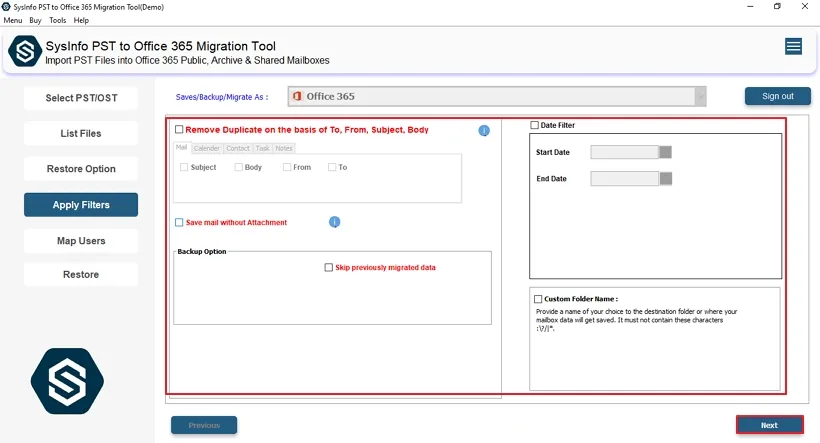The width and height of the screenshot is (820, 443).
Task: Minimize the application window
Action: (750, 6)
